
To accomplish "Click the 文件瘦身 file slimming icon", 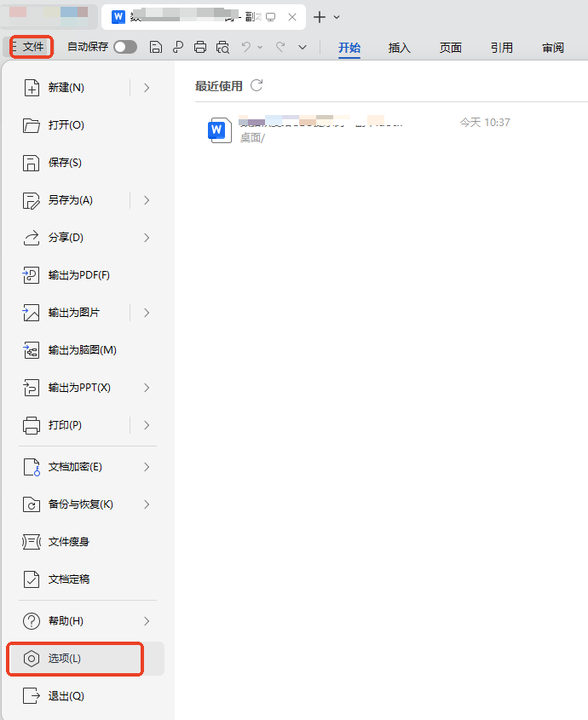I will [x=32, y=542].
